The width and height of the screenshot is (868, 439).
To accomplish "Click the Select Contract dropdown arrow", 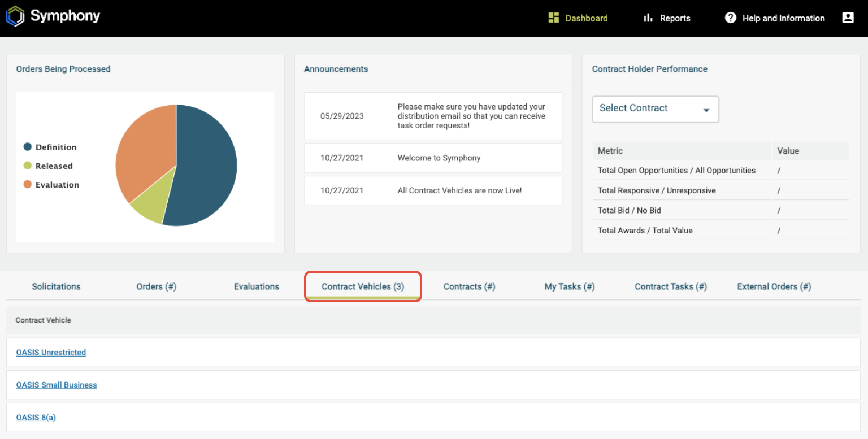I will tap(706, 110).
